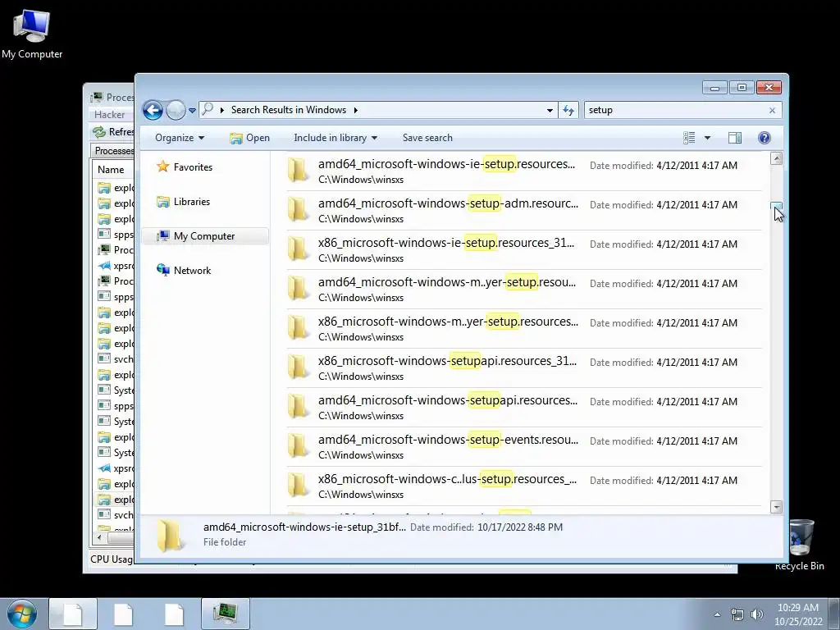Click the scrollbar thumb of the results list
The image size is (840, 630).
click(x=776, y=207)
